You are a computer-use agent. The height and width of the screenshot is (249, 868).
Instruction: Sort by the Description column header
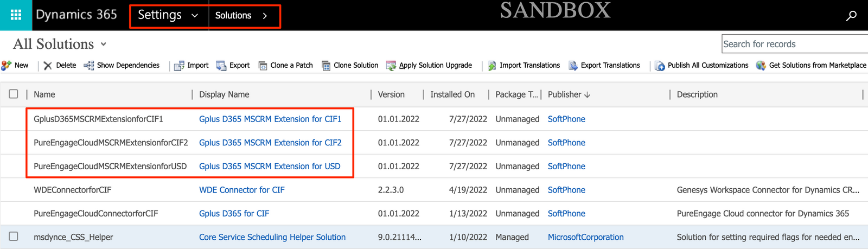[697, 94]
